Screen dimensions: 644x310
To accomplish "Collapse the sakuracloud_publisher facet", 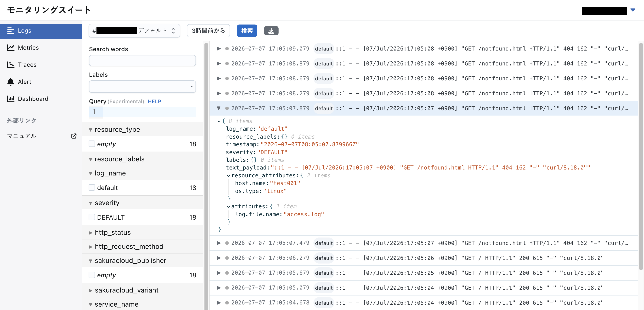I will 91,261.
